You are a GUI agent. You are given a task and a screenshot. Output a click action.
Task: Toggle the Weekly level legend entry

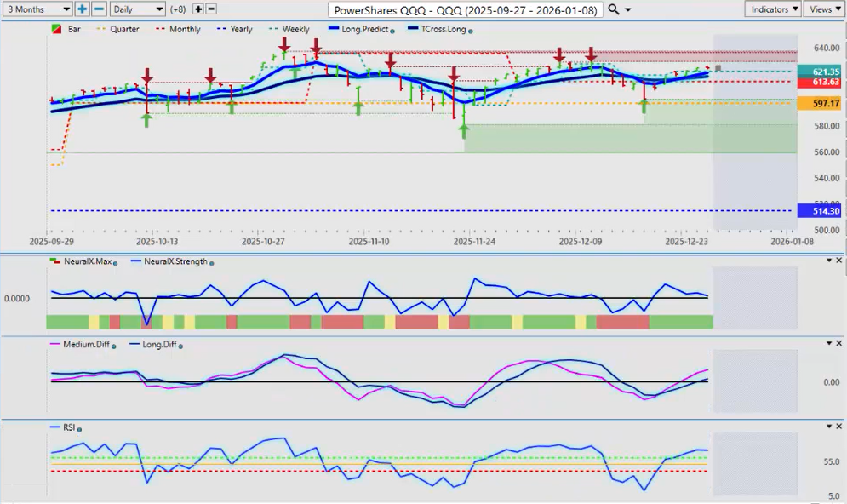pyautogui.click(x=289, y=30)
